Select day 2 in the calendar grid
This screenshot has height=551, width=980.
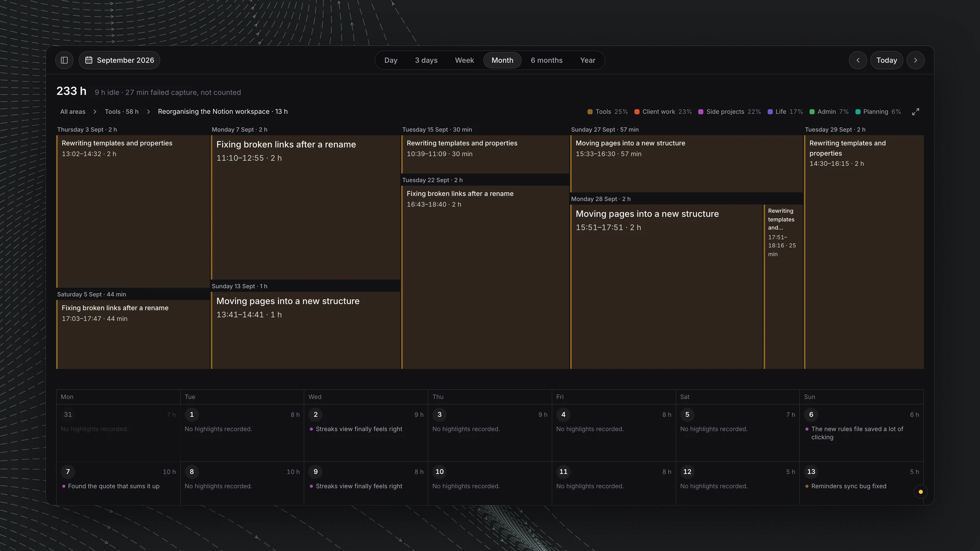[x=315, y=415]
